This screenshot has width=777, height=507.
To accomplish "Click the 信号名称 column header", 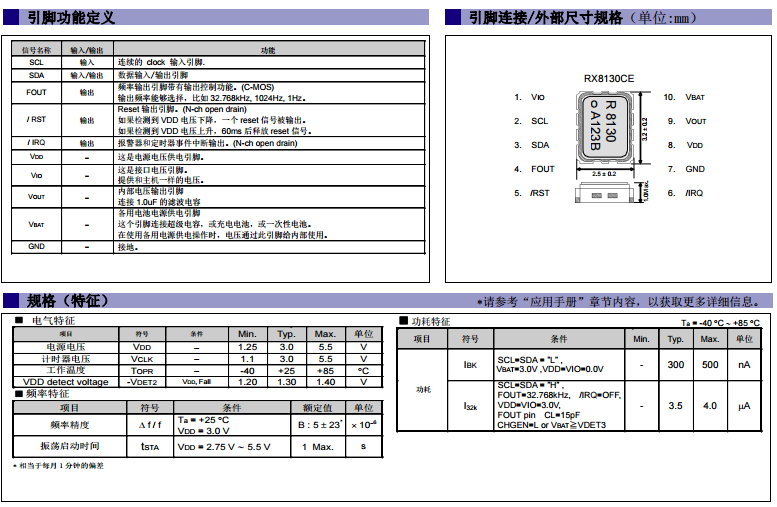I will pyautogui.click(x=36, y=49).
